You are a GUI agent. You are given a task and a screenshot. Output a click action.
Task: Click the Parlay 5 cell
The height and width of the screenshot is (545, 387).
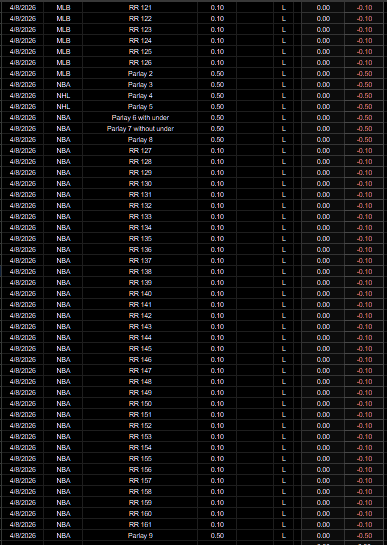[x=140, y=107]
